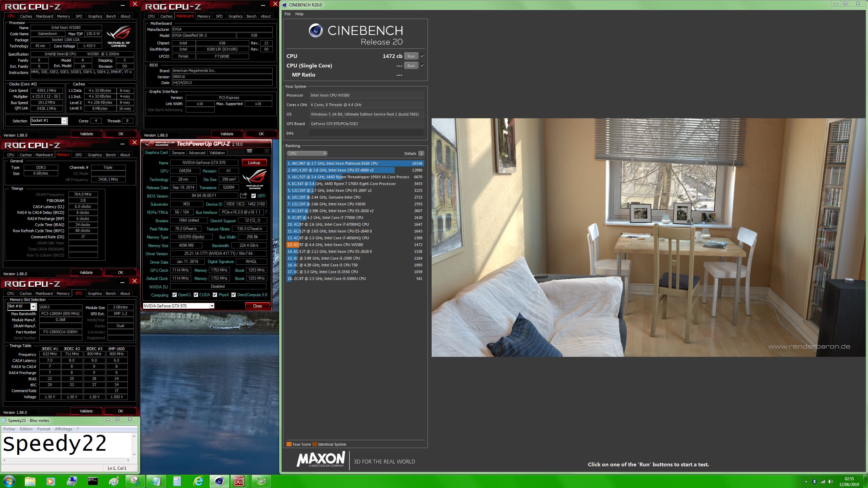Toggle the UEFI checkbox in GPU-Z
Screen dimensions: 868x488
253,196
